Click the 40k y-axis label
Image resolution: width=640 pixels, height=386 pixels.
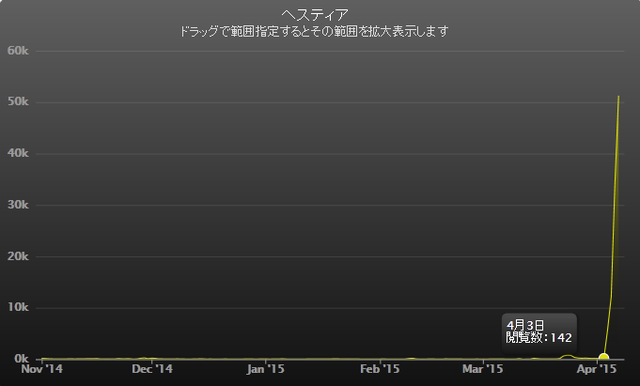point(18,153)
